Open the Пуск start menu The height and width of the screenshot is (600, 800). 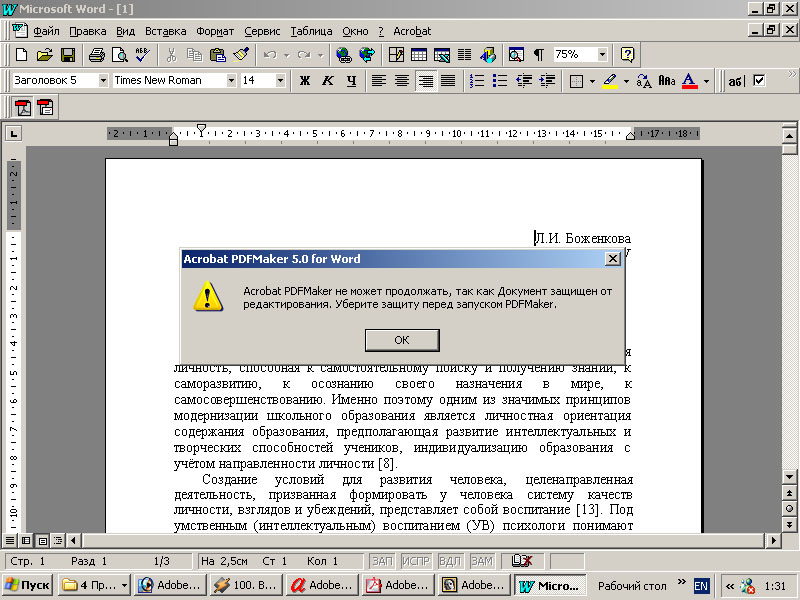28,585
